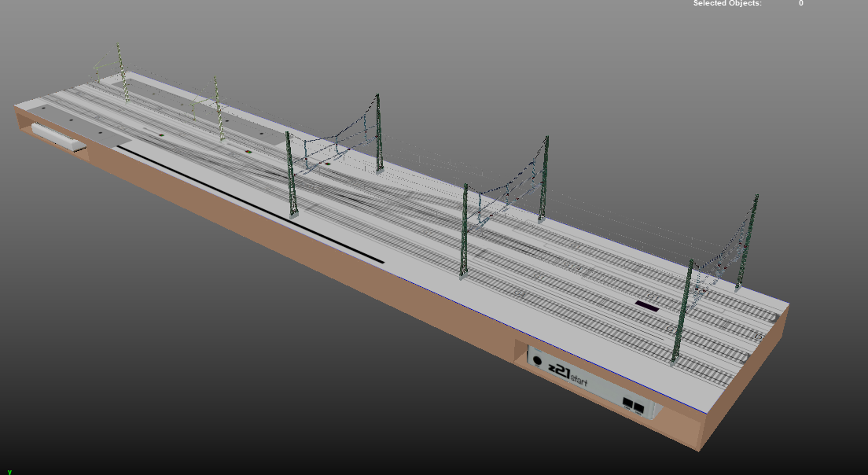
Task: Select the dark green mast nearest the z21 unit
Action: pos(682,312)
